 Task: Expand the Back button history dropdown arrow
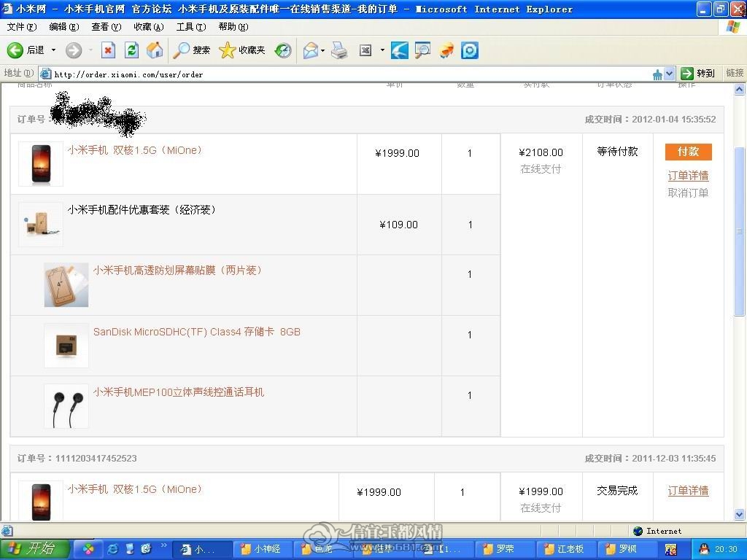coord(53,50)
